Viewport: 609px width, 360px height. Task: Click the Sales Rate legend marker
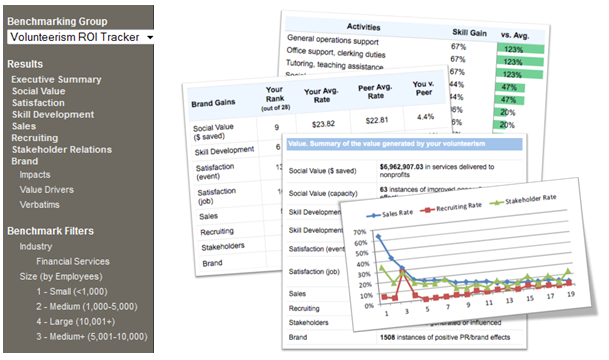(373, 215)
